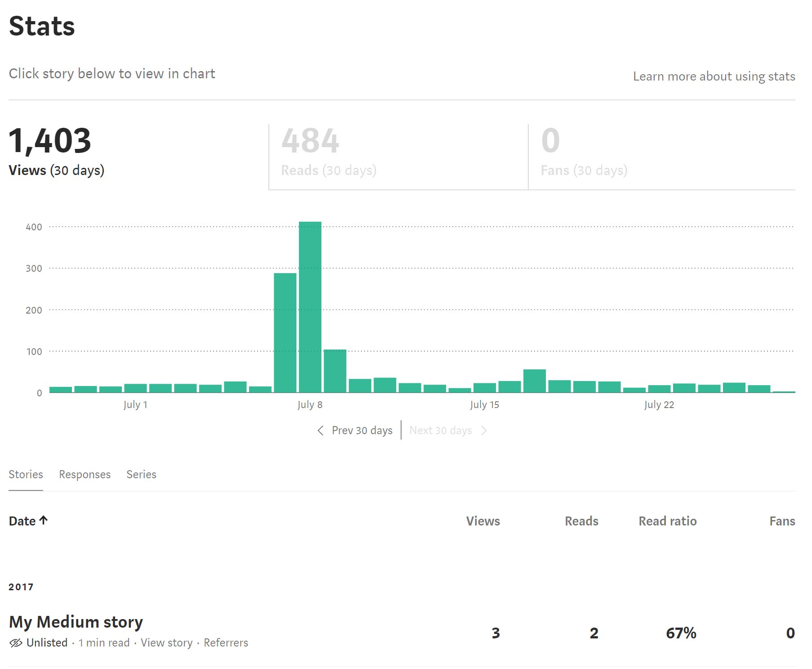
Task: Click the right chevron after Next 30 days
Action: point(484,431)
